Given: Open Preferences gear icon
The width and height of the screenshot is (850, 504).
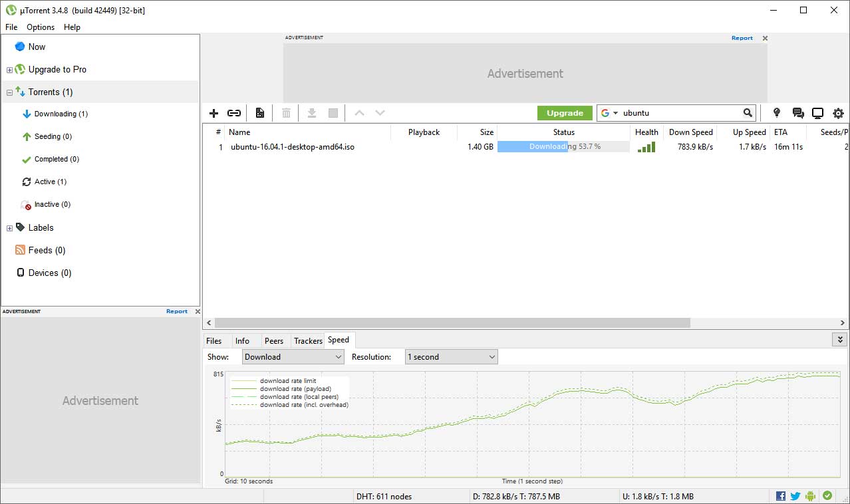Looking at the screenshot, I should coord(838,113).
